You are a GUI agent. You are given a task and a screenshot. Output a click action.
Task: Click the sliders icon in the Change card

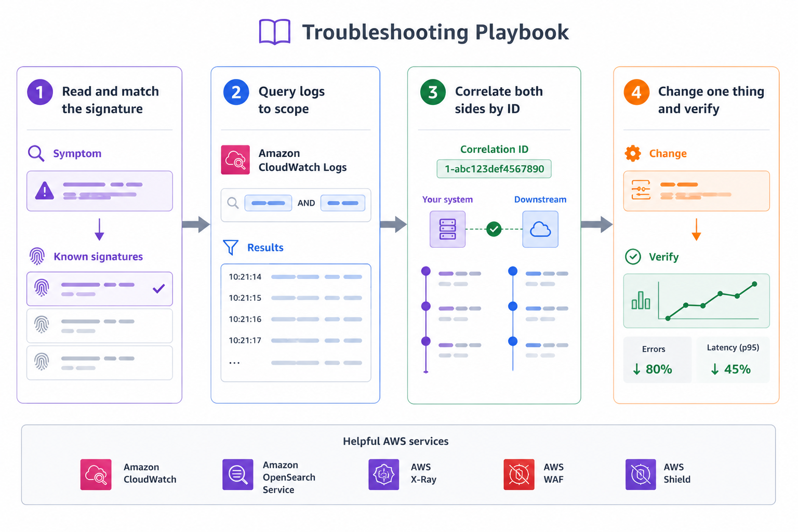point(641,190)
